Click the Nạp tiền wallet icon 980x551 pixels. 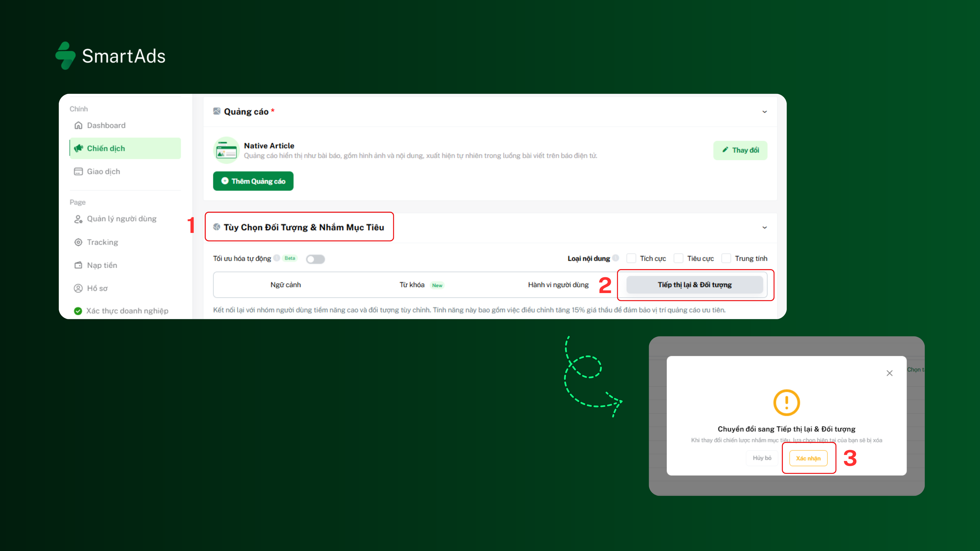coord(78,265)
